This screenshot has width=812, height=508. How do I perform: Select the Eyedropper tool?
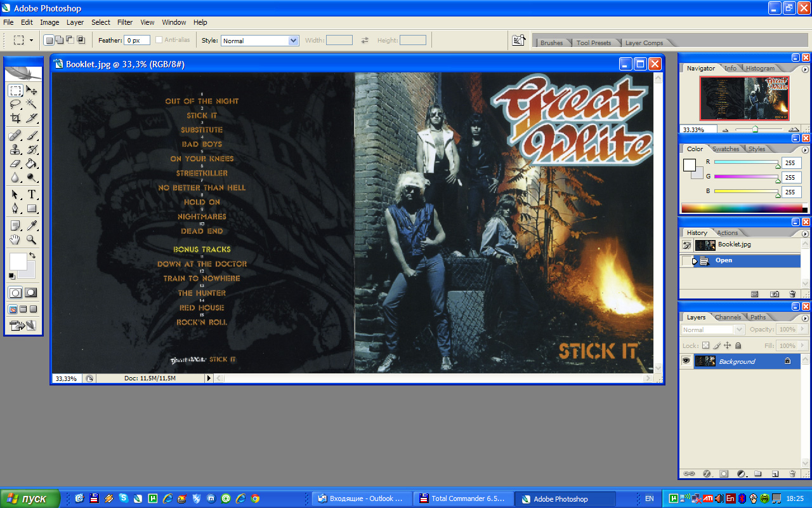tap(31, 225)
